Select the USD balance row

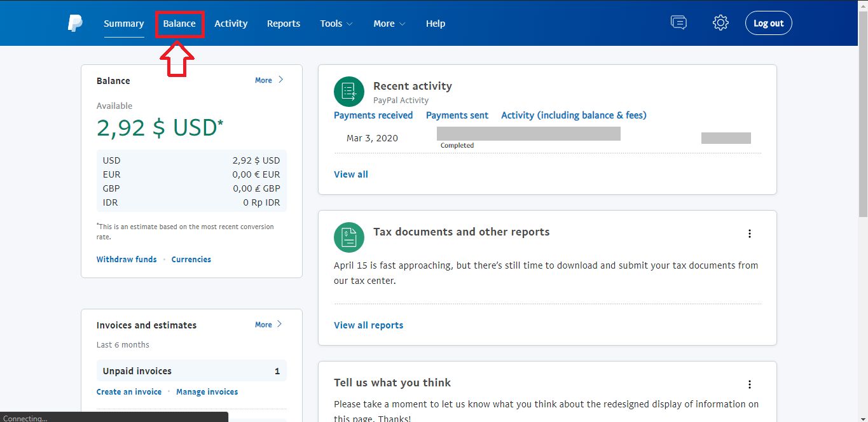(x=191, y=160)
